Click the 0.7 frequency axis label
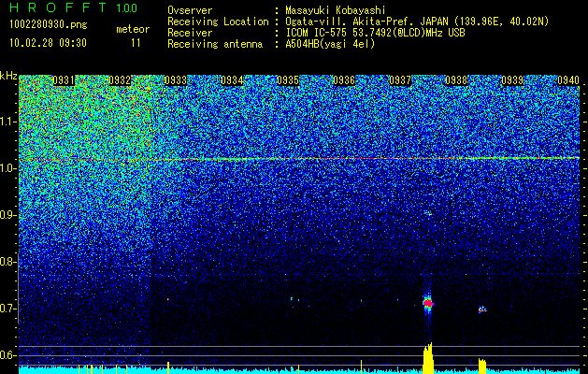This screenshot has height=374, width=588. pos(7,309)
